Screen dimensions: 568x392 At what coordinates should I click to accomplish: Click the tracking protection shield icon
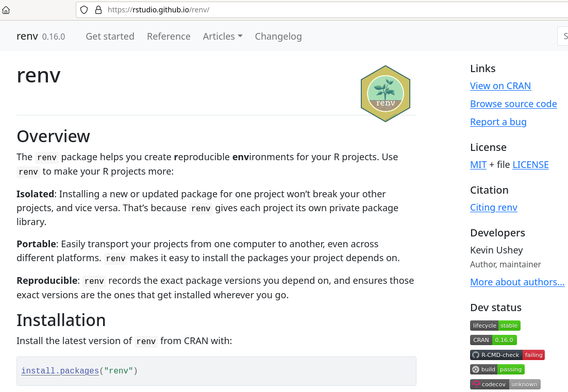pos(84,10)
